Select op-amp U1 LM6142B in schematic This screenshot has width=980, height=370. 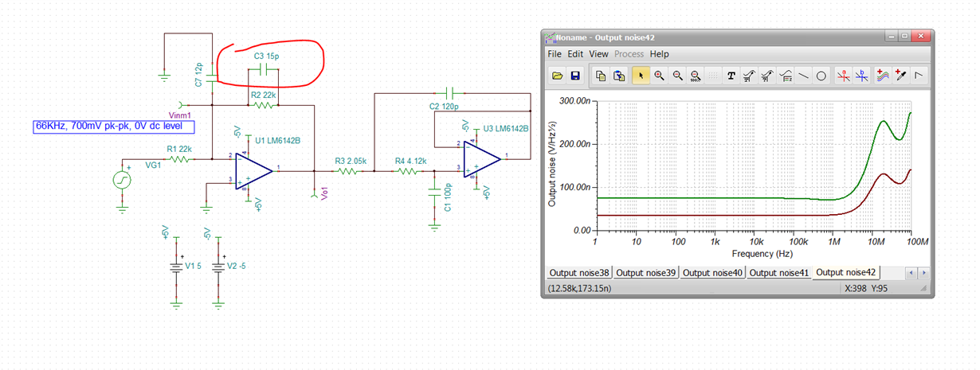coord(255,171)
